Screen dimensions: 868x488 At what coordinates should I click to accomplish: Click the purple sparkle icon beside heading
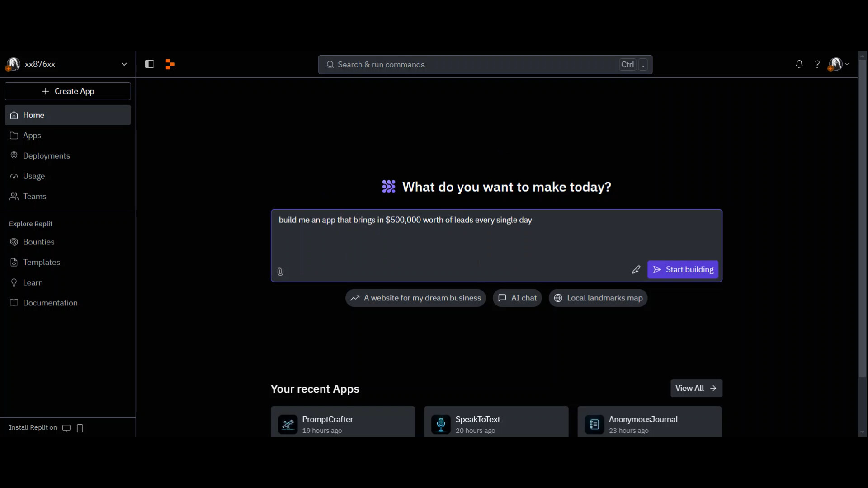tap(389, 187)
